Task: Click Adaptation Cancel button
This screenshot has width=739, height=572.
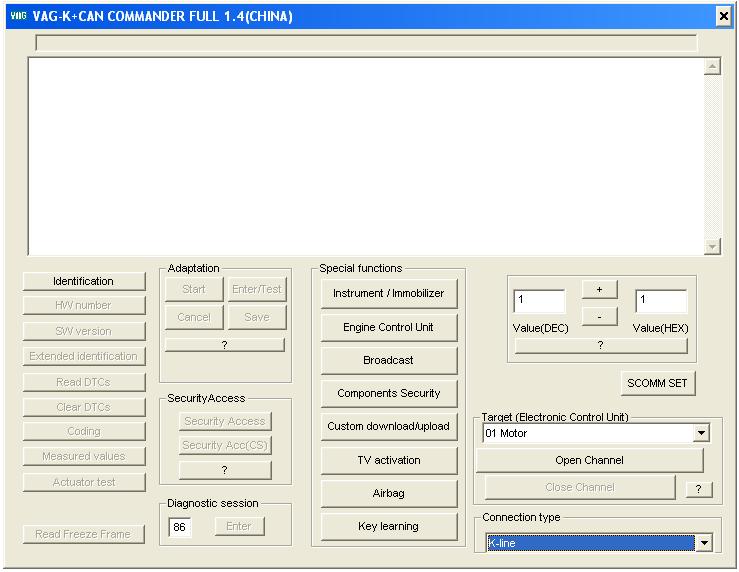Action: point(194,318)
